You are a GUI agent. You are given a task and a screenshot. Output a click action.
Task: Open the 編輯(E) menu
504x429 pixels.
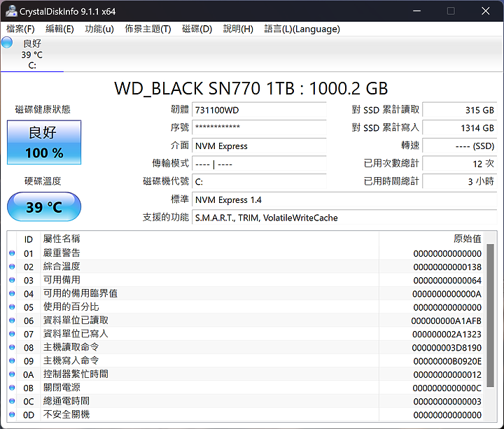coord(59,29)
